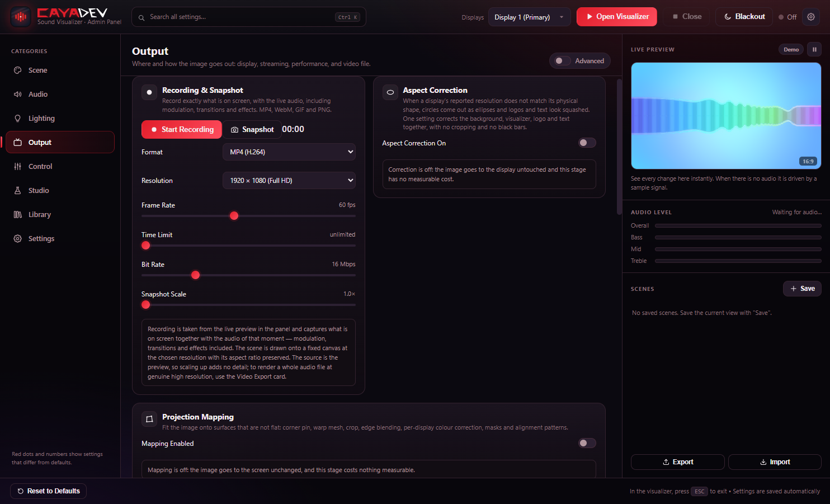Click the Lighting bulb icon in sidebar
Viewport: 830px width, 504px height.
(18, 119)
